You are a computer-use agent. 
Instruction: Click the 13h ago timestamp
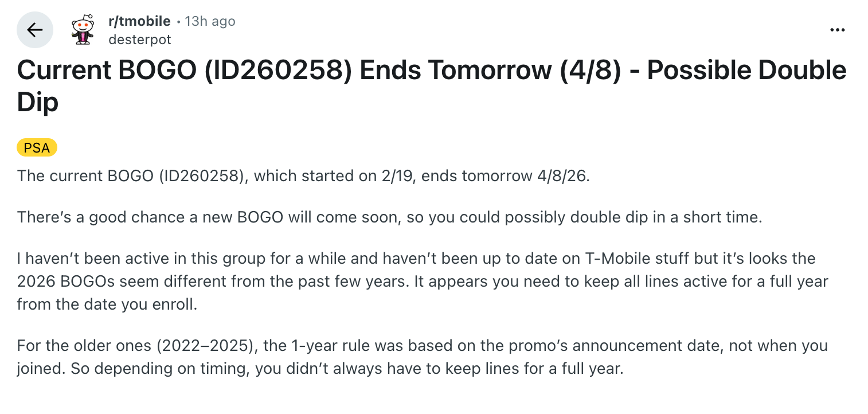click(210, 21)
